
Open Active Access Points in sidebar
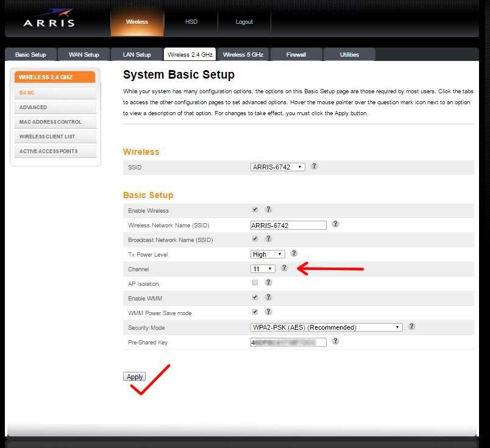55,151
